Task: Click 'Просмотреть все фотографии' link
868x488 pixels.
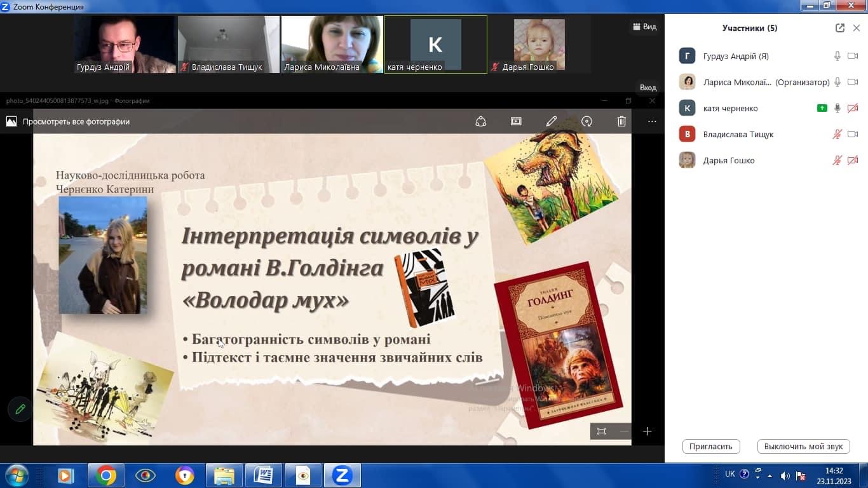Action: click(x=76, y=121)
